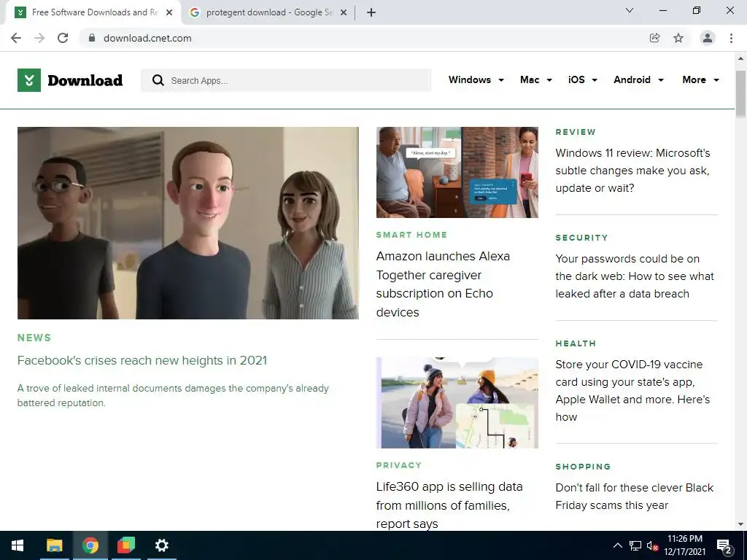The image size is (747, 560).
Task: Open Settings gear in taskbar
Action: (x=162, y=545)
